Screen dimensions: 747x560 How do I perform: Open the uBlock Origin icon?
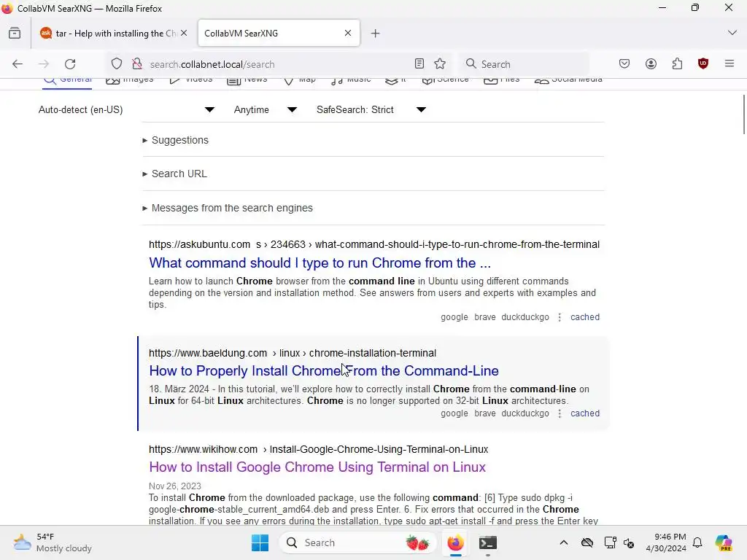tap(703, 64)
